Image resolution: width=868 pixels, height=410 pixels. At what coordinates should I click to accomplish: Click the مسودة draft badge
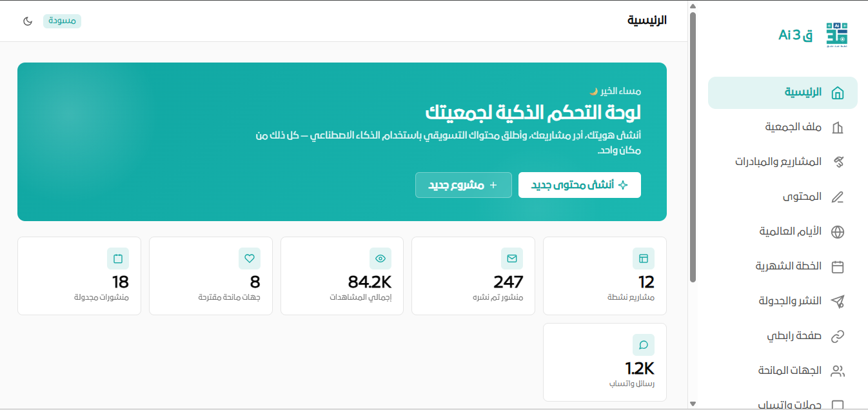[x=63, y=21]
